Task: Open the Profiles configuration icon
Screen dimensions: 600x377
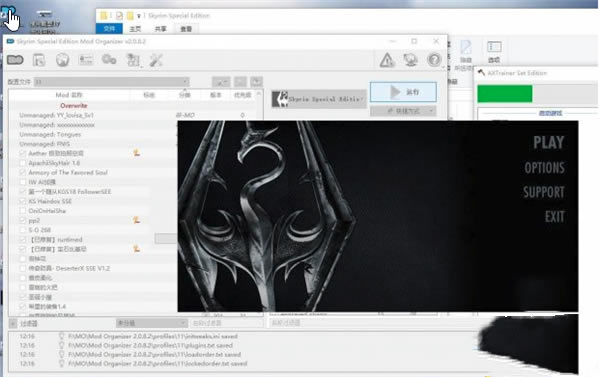Action: pyautogui.click(x=86, y=60)
